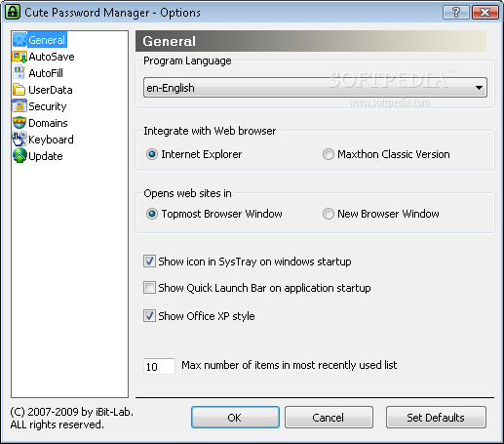Toggle Show Office XP style checkbox

[149, 316]
